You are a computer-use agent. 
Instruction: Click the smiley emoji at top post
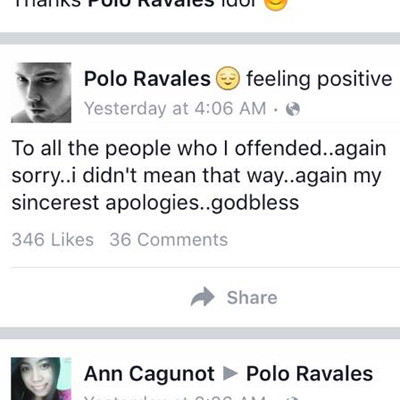[x=276, y=4]
